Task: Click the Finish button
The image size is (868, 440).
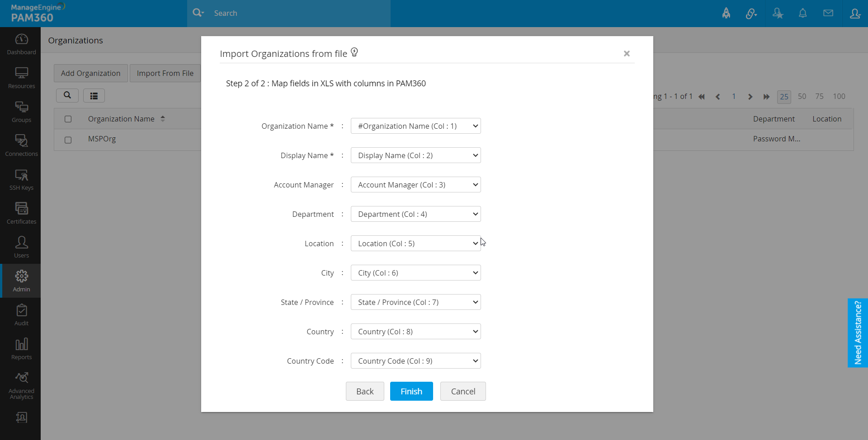Action: [x=411, y=391]
